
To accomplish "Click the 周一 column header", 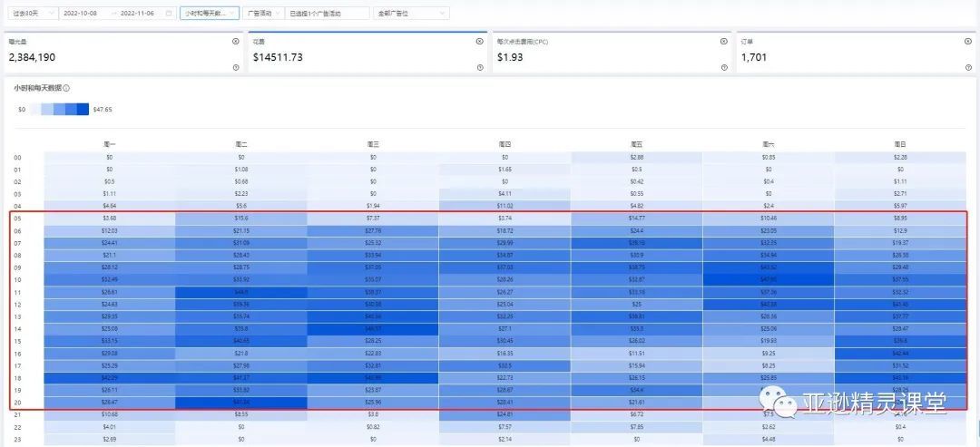I will pos(110,144).
